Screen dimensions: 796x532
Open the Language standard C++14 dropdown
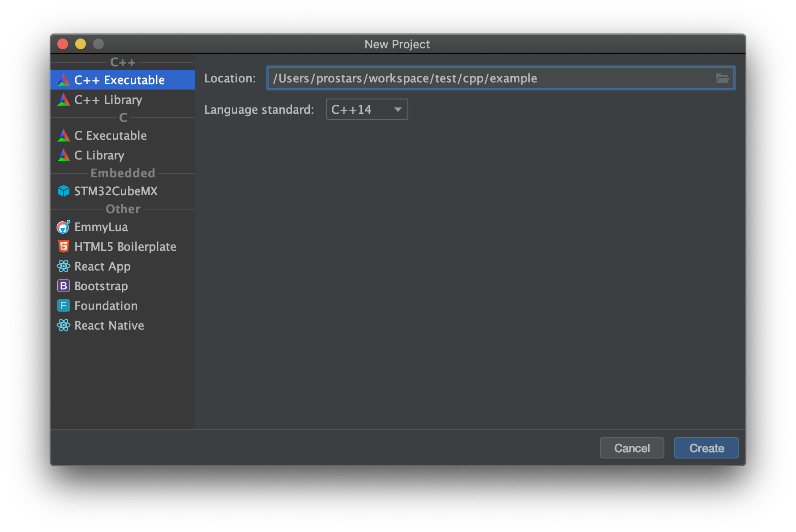367,110
